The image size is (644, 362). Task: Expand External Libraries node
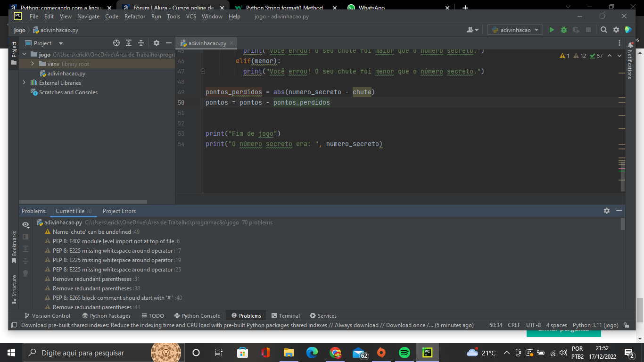pyautogui.click(x=25, y=82)
